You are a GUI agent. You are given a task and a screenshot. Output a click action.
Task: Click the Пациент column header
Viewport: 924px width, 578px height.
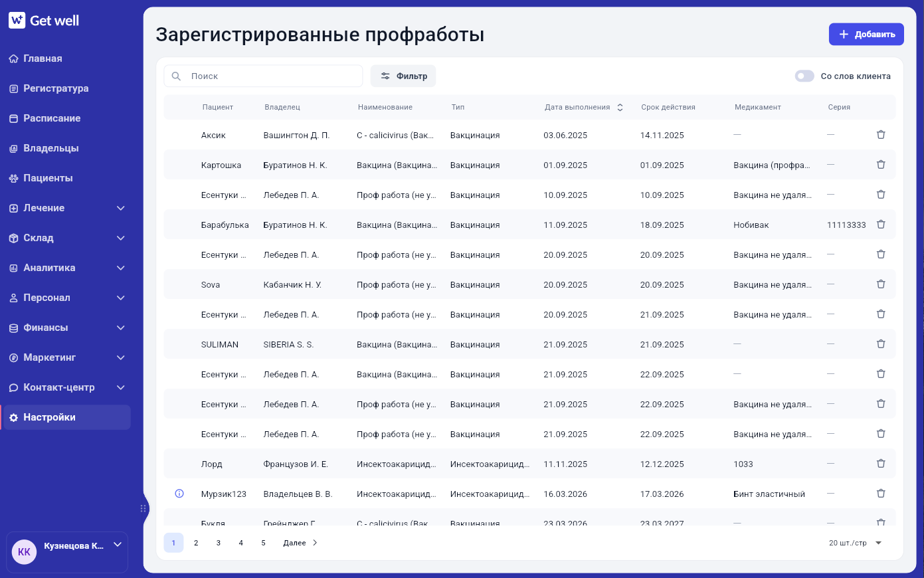click(x=218, y=107)
